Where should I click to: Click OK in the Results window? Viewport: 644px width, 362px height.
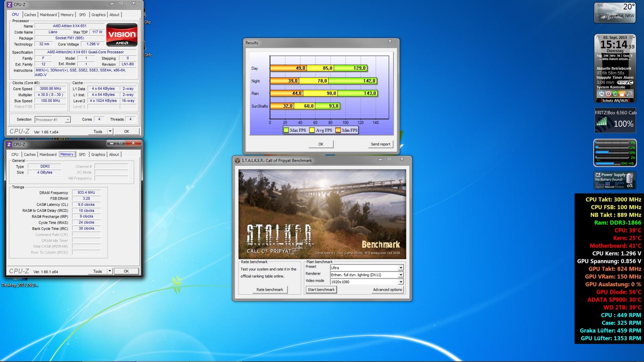[321, 144]
